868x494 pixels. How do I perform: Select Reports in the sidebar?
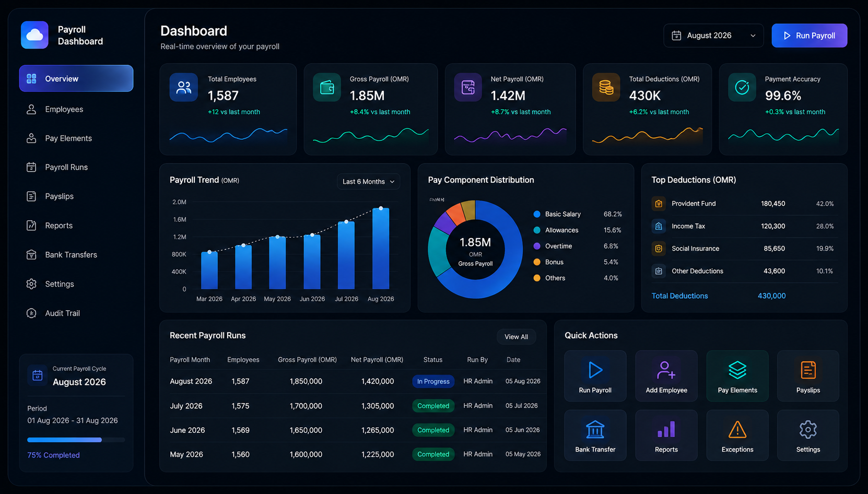(76, 226)
